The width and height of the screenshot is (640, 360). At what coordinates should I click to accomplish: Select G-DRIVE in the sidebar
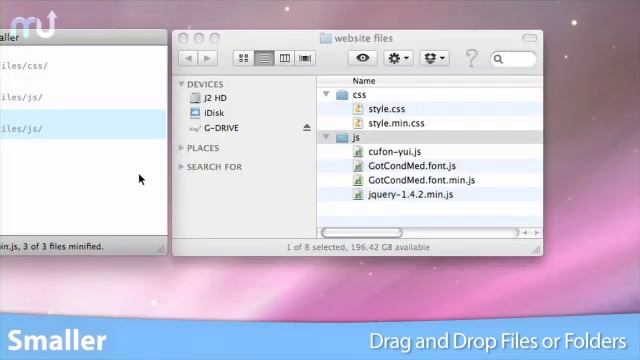pos(221,128)
